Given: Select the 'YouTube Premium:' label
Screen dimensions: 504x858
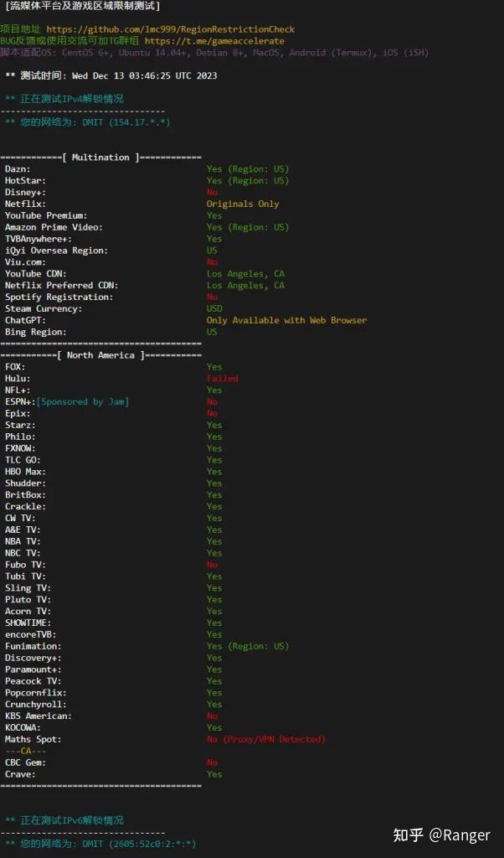Looking at the screenshot, I should pos(46,215).
